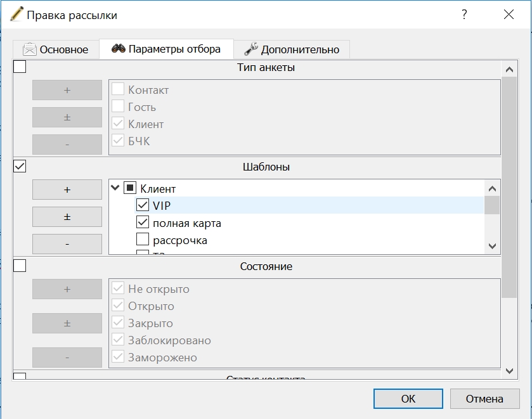This screenshot has width=532, height=419.
Task: Click the main panel scroll up arrow
Action: click(509, 70)
